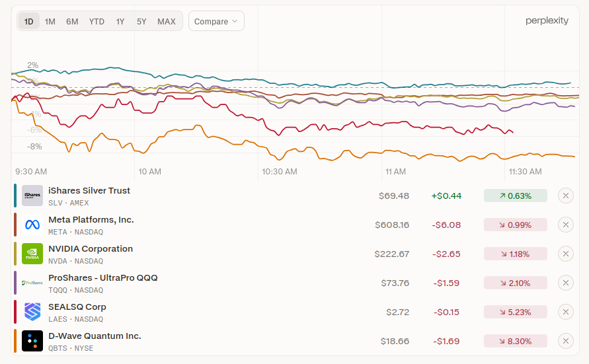The image size is (589, 364).
Task: Click the -$2.65 change value
Action: pyautogui.click(x=446, y=254)
